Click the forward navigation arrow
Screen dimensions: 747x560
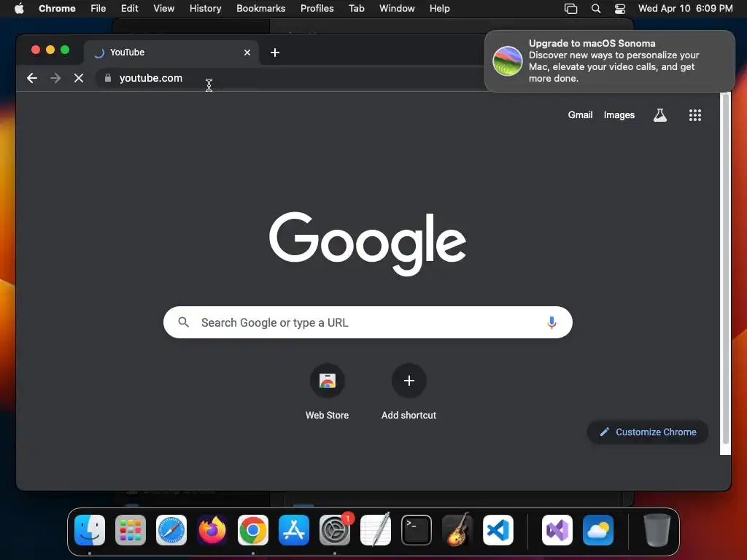[55, 78]
